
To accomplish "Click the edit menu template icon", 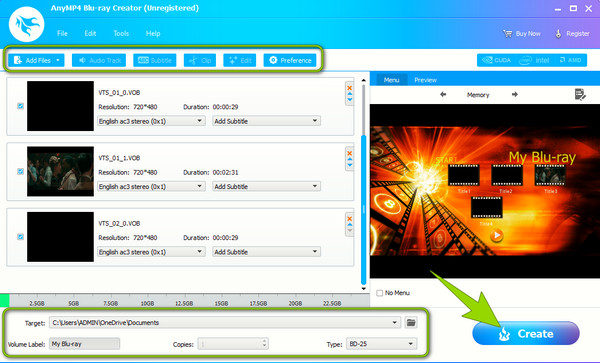I will point(580,94).
